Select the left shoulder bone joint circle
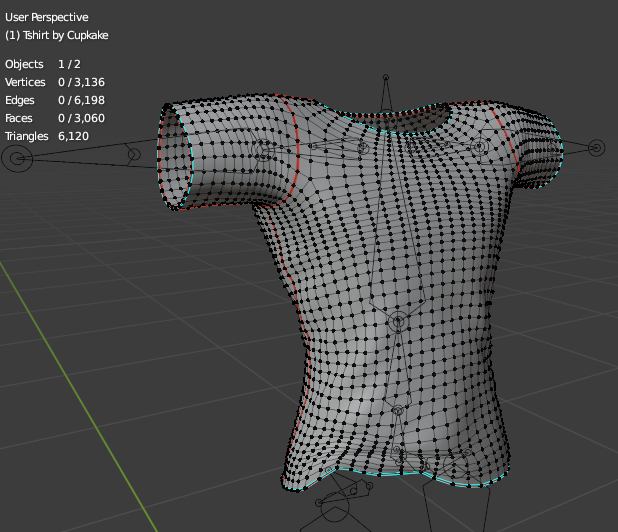 coord(262,150)
